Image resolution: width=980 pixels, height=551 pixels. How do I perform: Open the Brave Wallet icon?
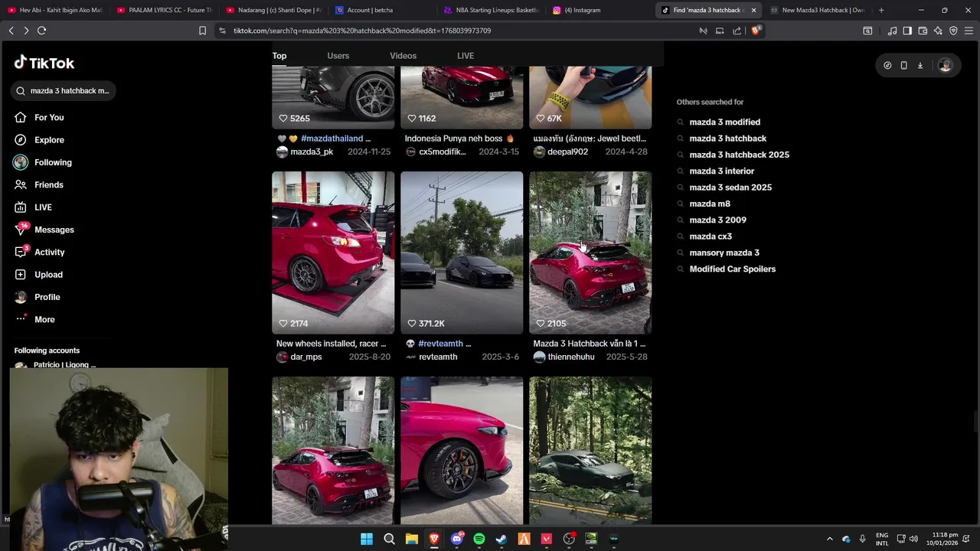[923, 31]
